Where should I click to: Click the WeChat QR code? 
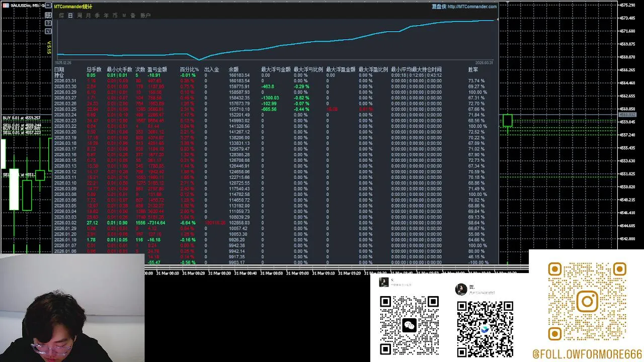(x=409, y=326)
